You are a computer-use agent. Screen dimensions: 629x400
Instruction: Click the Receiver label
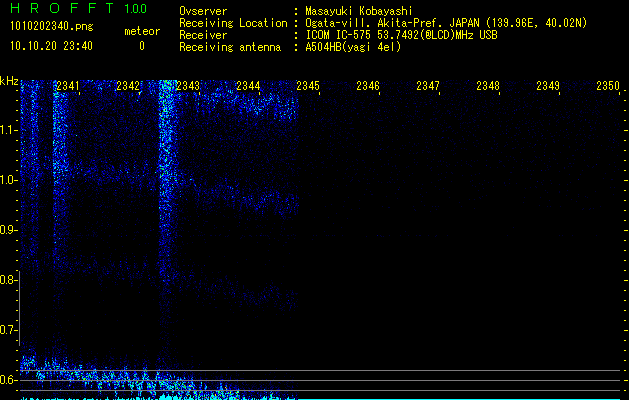coord(203,35)
